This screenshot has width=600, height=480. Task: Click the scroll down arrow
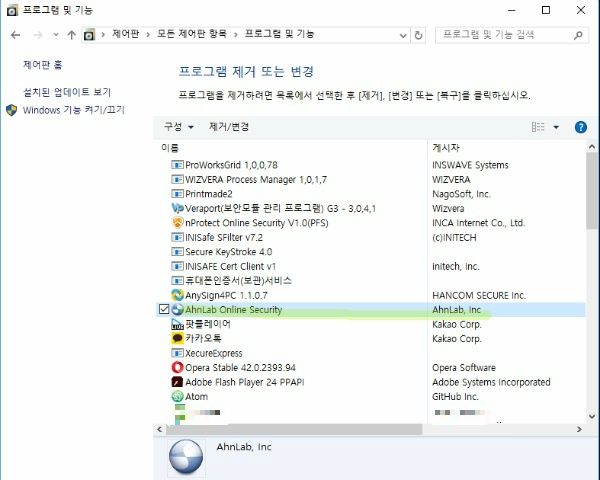click(x=592, y=416)
